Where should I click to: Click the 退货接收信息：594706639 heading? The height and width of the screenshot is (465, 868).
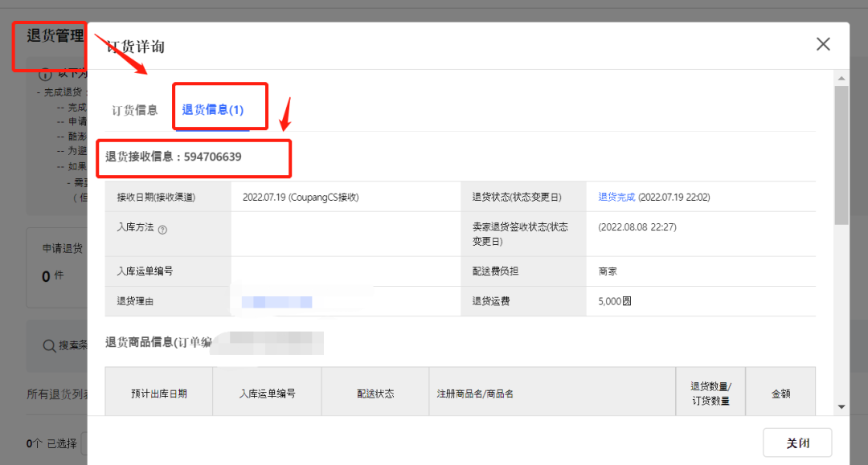[174, 157]
